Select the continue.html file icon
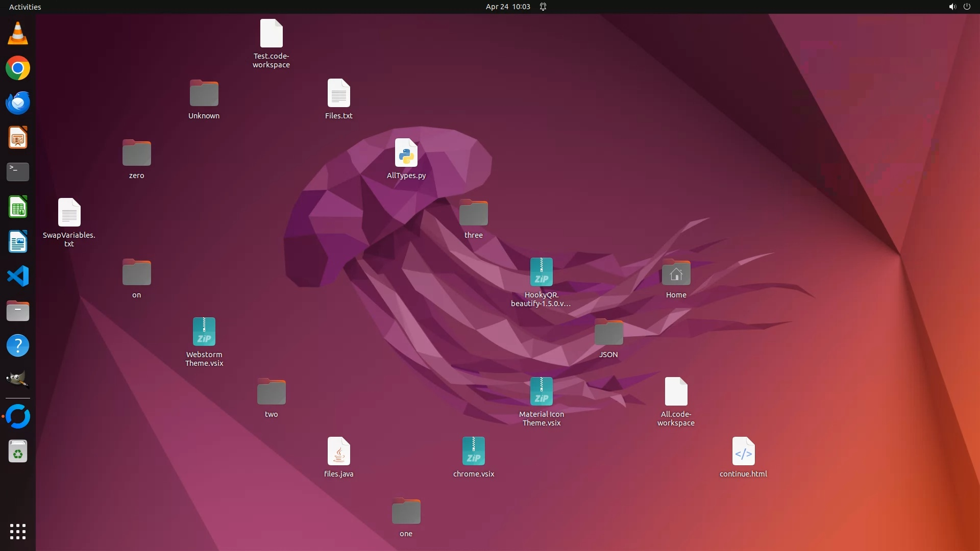Screen dimensions: 980x551 pos(743,452)
